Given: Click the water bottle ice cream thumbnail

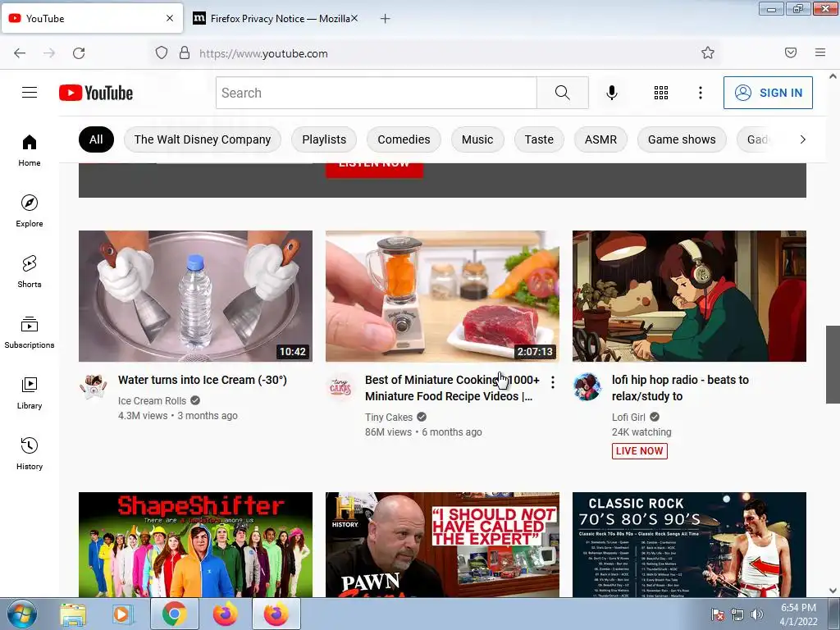Looking at the screenshot, I should tap(195, 296).
